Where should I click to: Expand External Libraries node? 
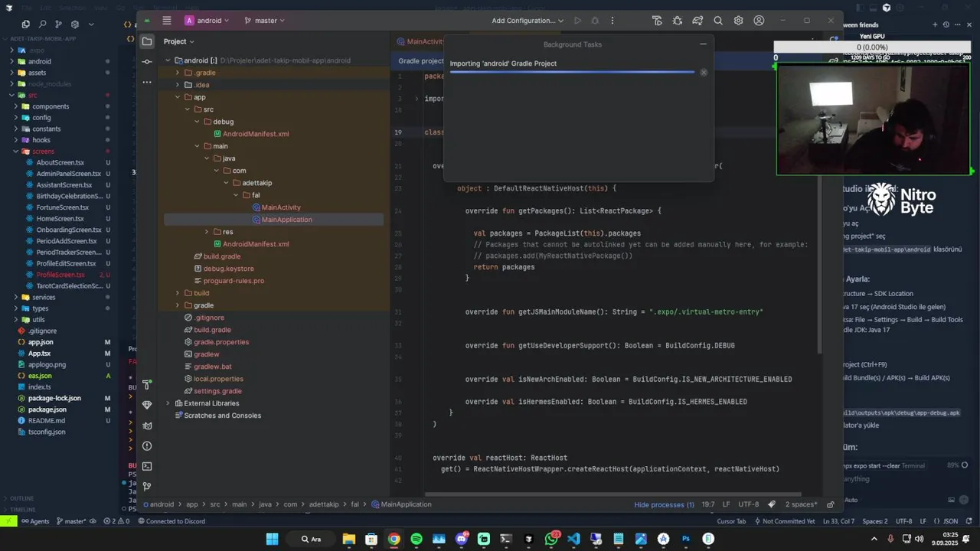point(168,403)
